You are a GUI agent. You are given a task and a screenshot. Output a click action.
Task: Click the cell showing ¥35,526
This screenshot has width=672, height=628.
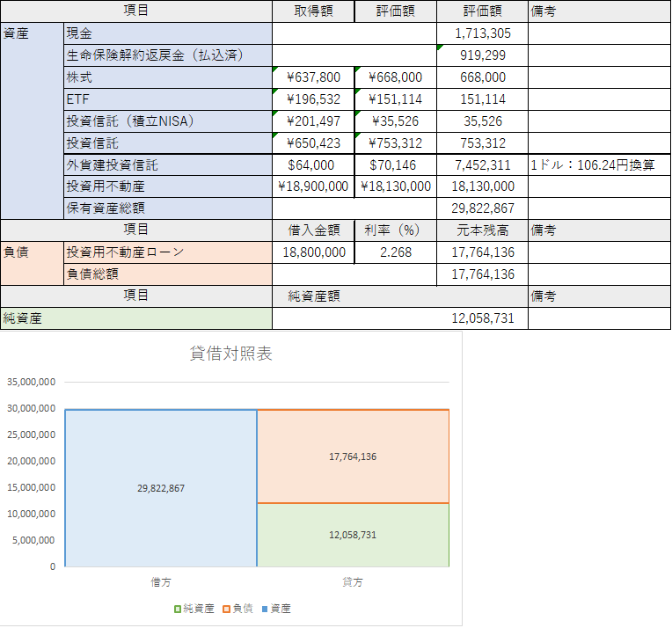tap(396, 121)
